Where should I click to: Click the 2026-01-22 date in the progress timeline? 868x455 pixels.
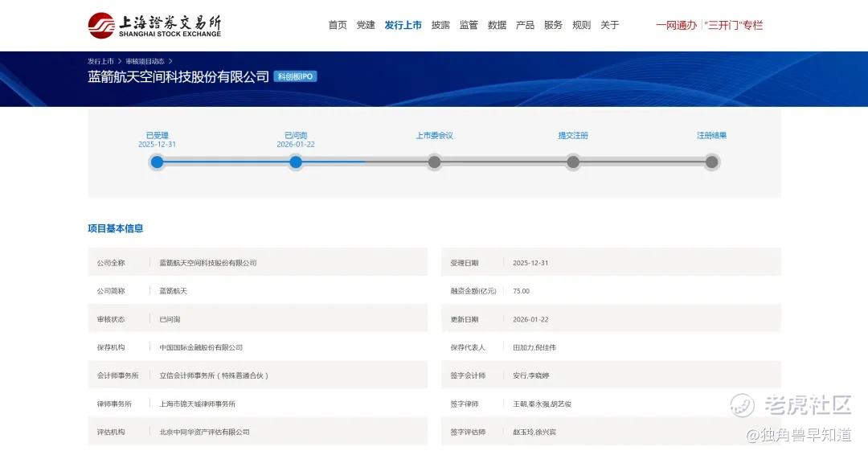[296, 145]
